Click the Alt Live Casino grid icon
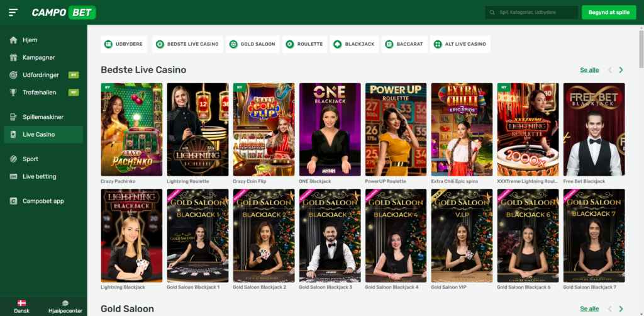The height and width of the screenshot is (316, 644). click(x=438, y=44)
